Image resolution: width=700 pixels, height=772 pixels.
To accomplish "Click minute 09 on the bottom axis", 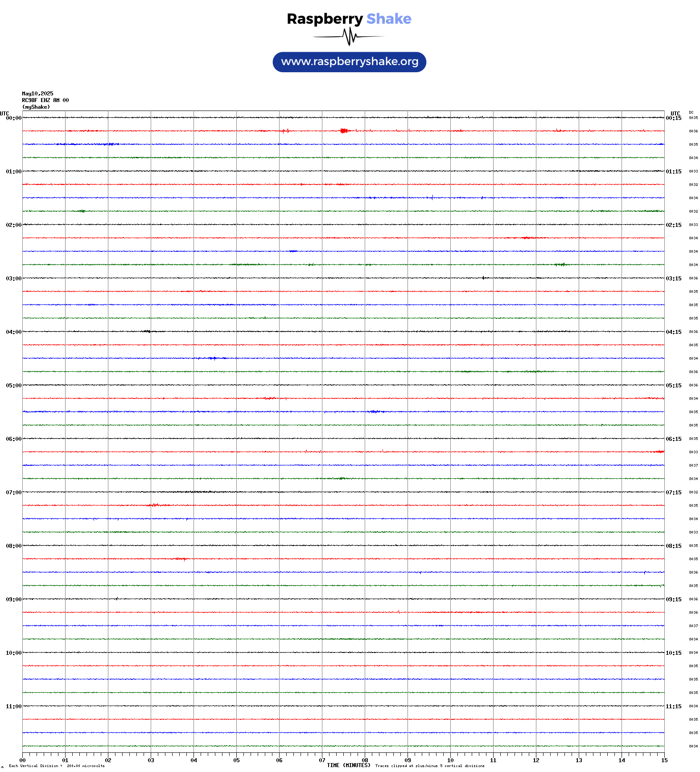I will point(408,760).
